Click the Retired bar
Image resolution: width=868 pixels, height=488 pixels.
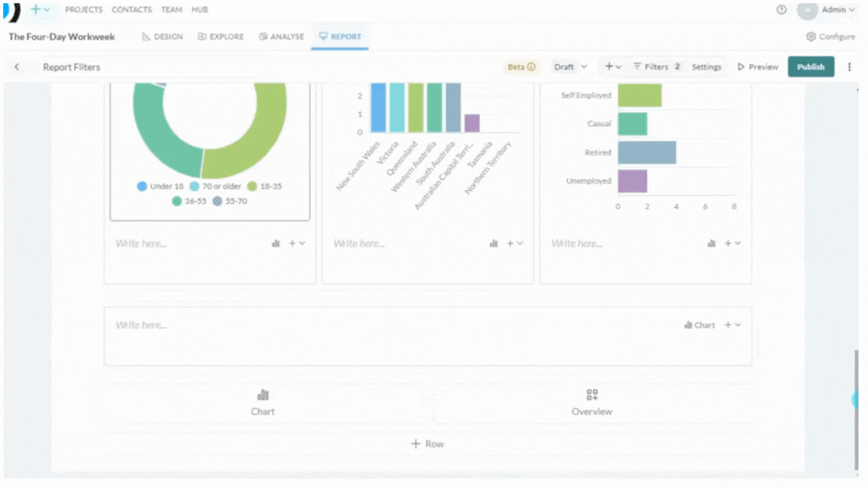[647, 153]
